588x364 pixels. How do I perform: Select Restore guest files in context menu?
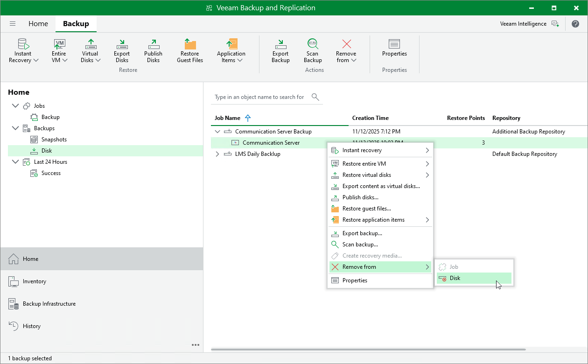366,209
